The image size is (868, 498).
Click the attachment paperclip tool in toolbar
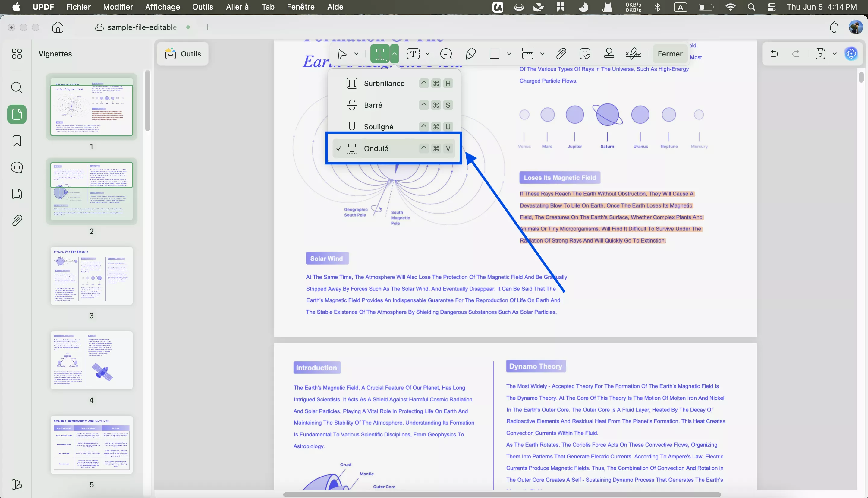561,54
